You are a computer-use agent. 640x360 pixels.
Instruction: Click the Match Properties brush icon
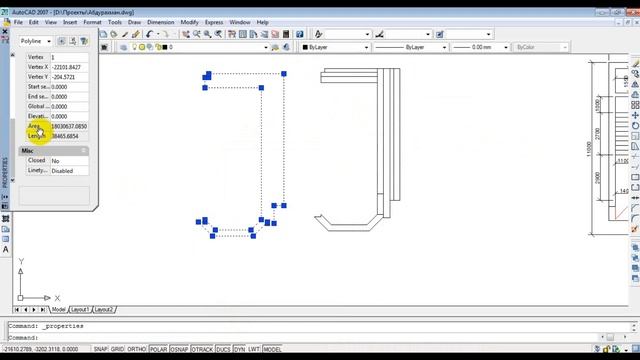(x=136, y=35)
